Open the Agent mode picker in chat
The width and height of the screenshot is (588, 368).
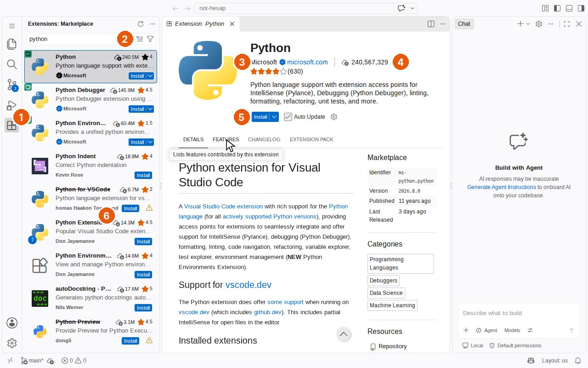pyautogui.click(x=486, y=330)
